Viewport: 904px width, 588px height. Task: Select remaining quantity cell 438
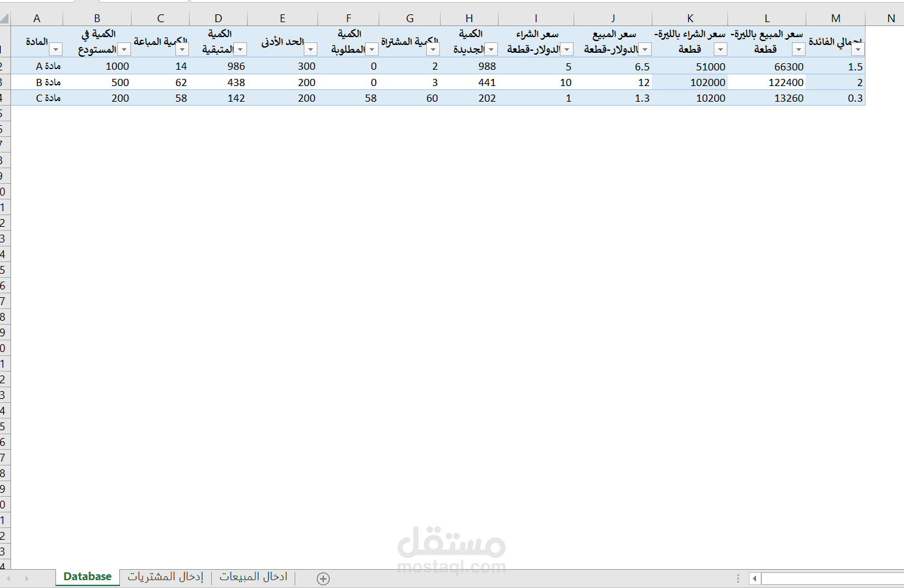[218, 82]
